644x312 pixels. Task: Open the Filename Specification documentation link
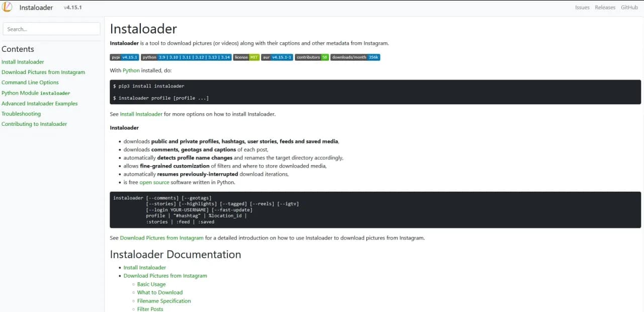tap(164, 300)
